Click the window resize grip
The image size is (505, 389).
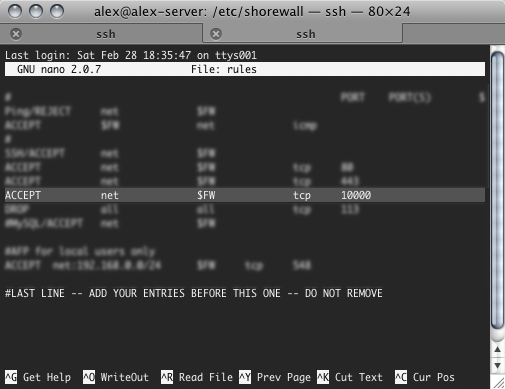[498, 382]
